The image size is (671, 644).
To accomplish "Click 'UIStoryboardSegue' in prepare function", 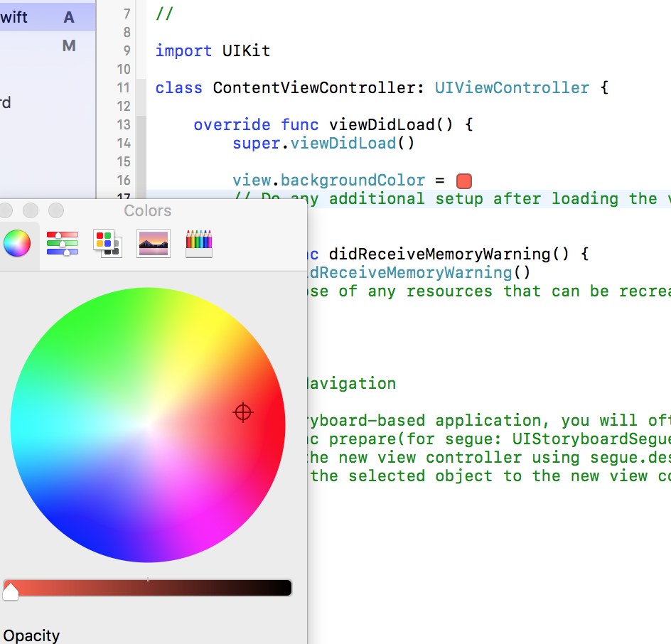I will 591,439.
